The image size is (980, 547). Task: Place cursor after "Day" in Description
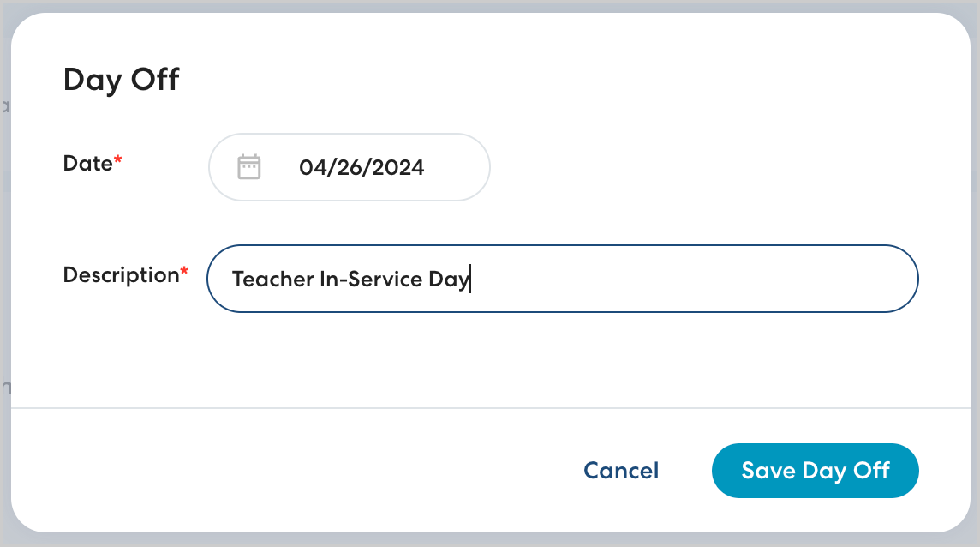point(470,280)
